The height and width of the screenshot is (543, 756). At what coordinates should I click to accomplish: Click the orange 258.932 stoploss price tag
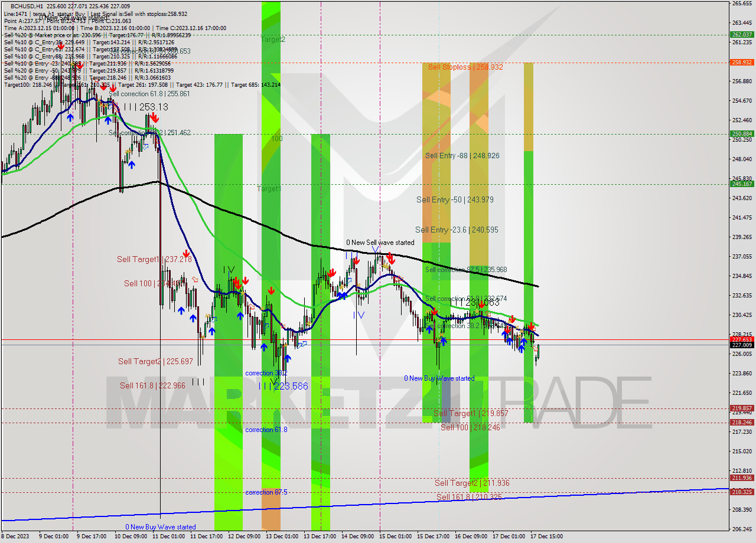click(x=742, y=62)
